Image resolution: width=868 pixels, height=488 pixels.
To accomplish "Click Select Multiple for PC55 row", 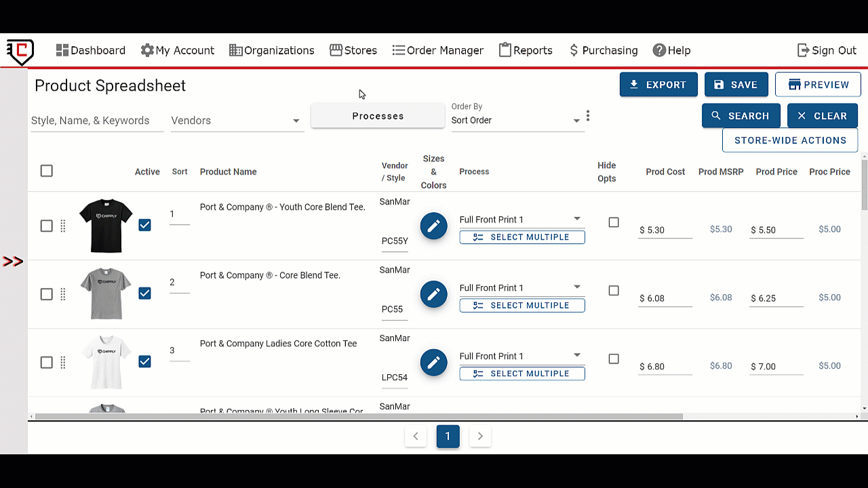I will point(522,306).
